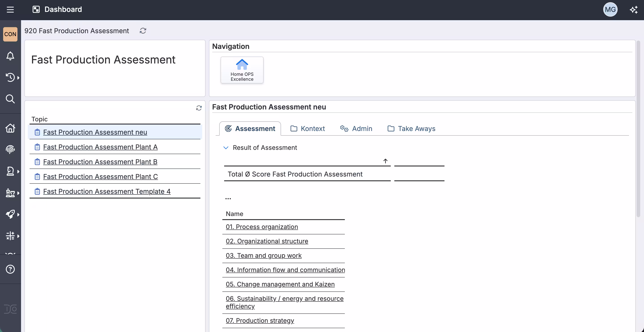The height and width of the screenshot is (332, 644).
Task: Open Fast Production Assessment Plant B
Action: tap(100, 162)
